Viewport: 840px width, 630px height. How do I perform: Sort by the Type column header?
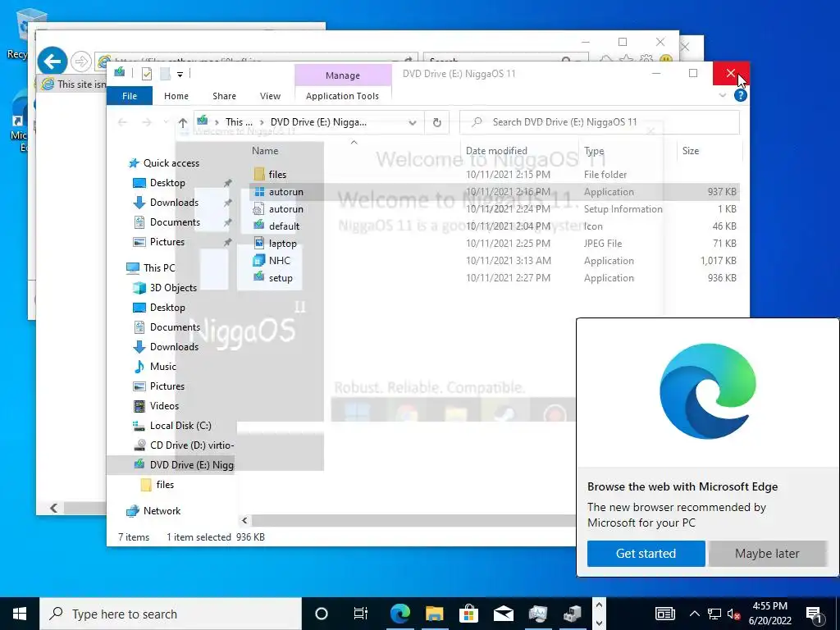[x=594, y=151]
